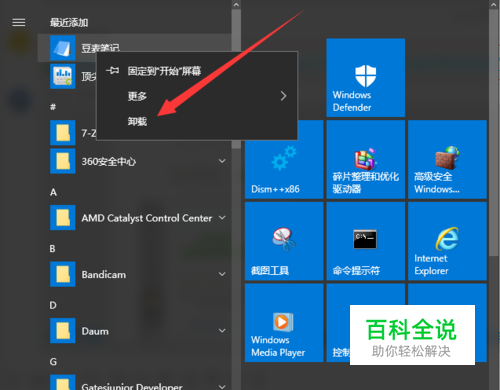Click the AMD Catalyst Control Center label
Viewport: 500px width, 390px height.
pos(147,218)
